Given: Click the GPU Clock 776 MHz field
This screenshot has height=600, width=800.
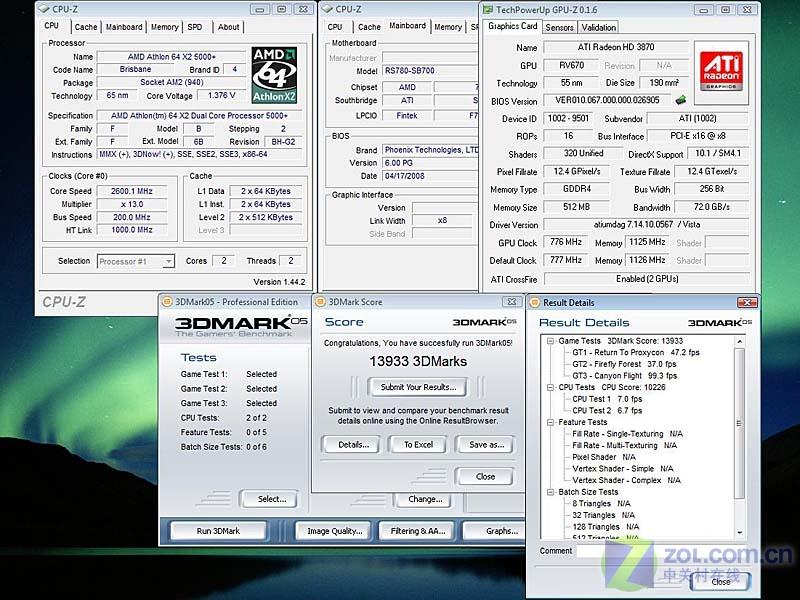Looking at the screenshot, I should point(565,242).
